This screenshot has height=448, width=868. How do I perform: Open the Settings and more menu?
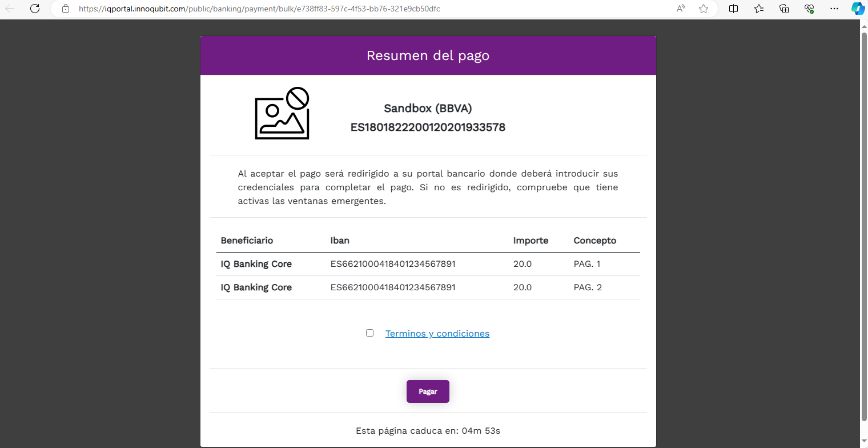tap(834, 9)
